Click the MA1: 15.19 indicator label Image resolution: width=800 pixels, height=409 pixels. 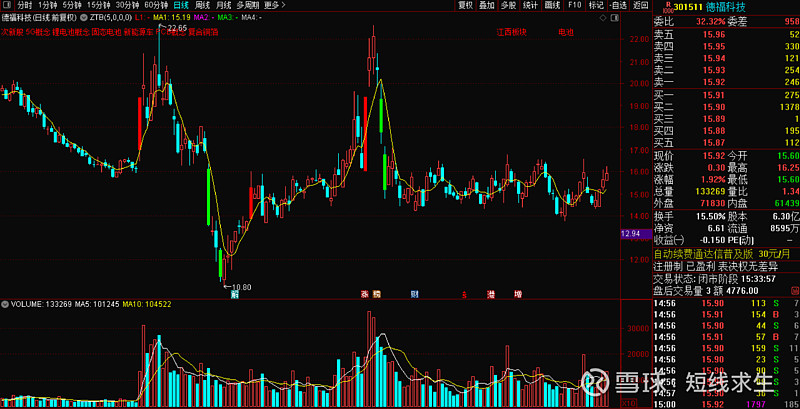click(173, 17)
